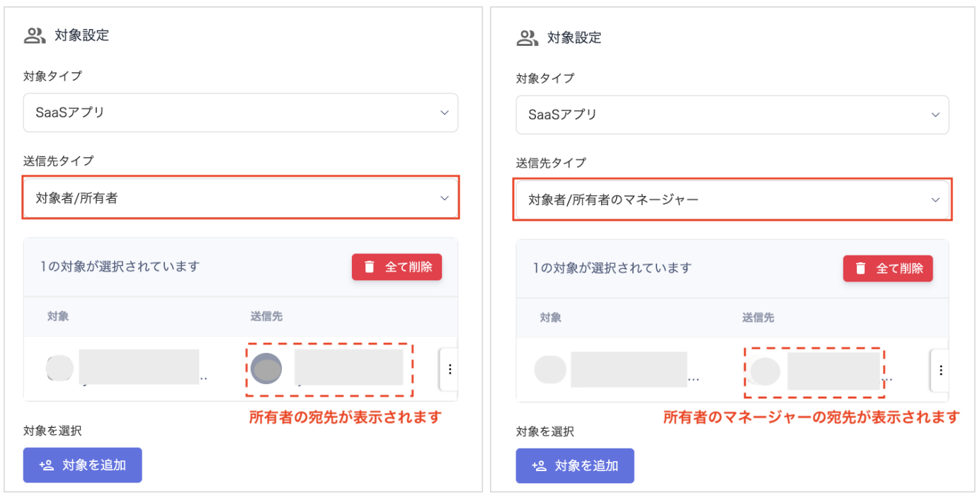Click the left 対象を追加 button
Viewport: 980px width, 498px height.
click(x=83, y=465)
